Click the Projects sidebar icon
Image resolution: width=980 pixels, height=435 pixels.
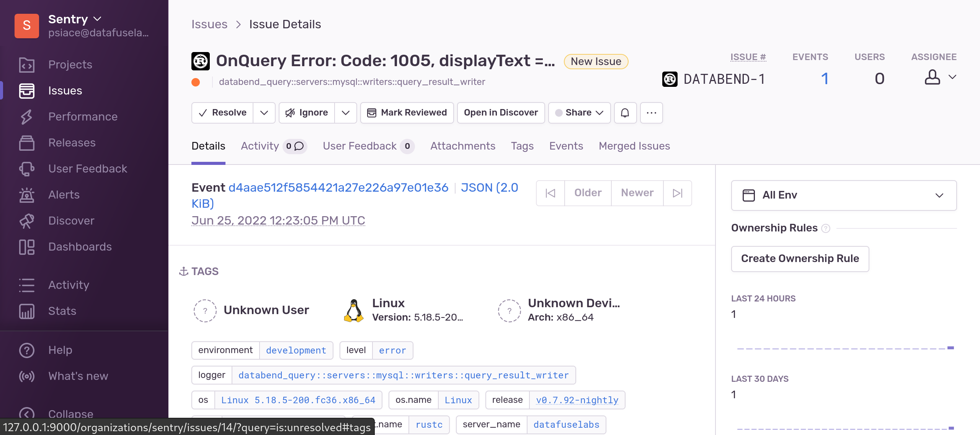click(27, 65)
